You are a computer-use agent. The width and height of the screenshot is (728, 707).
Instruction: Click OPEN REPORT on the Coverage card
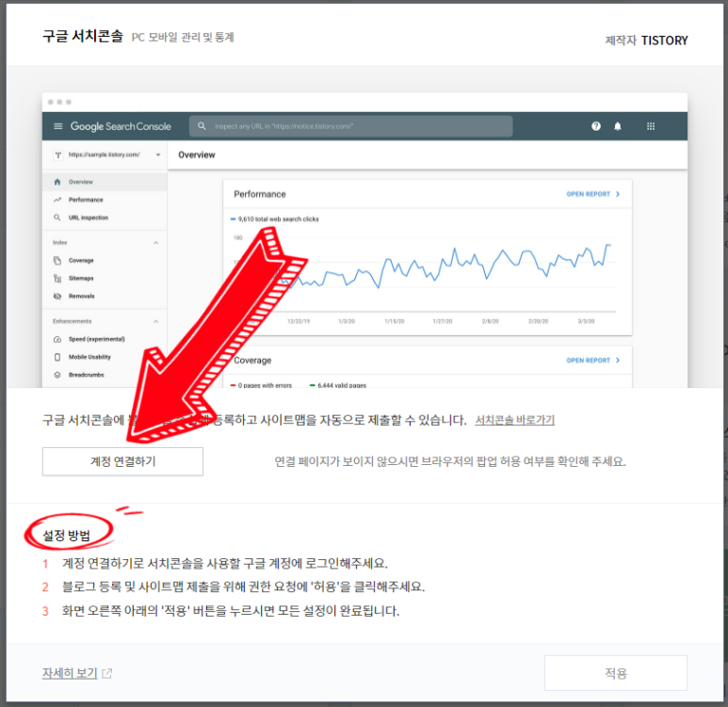[589, 361]
